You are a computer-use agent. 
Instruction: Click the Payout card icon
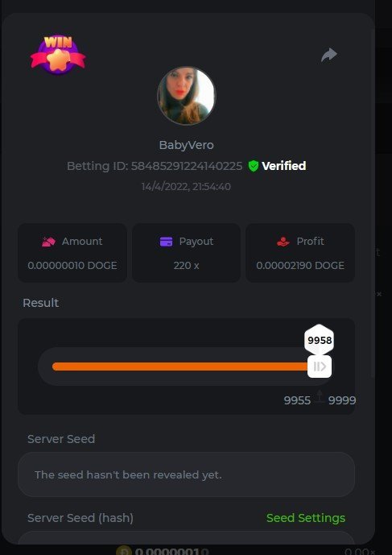coord(166,242)
